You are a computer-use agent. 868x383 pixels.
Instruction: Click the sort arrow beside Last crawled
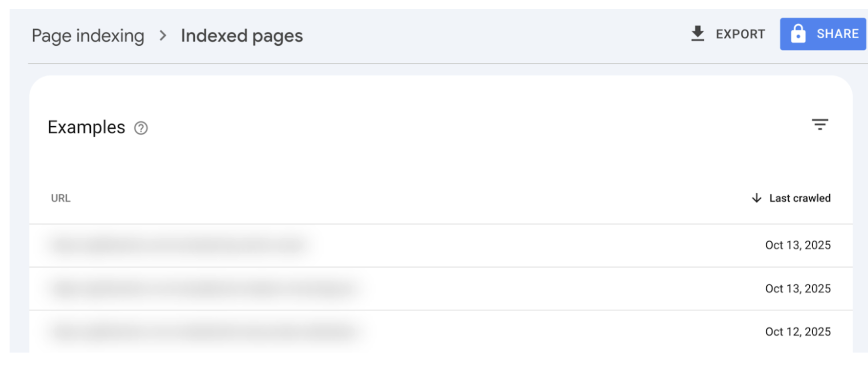(757, 198)
